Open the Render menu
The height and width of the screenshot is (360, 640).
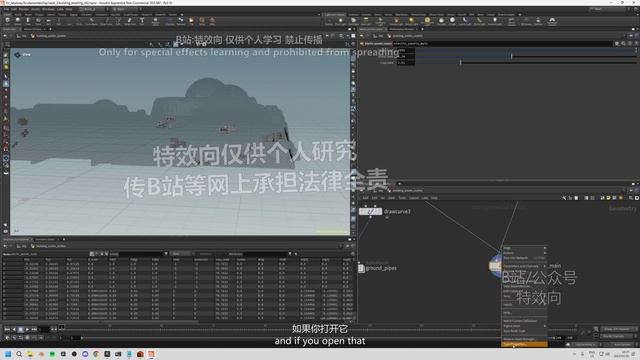[24, 9]
